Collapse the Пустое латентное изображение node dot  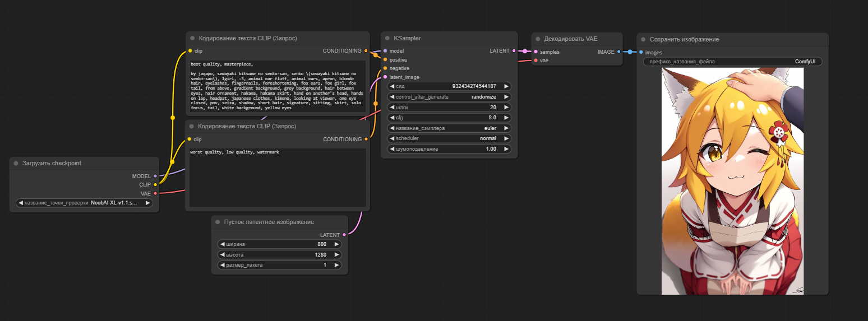(218, 222)
